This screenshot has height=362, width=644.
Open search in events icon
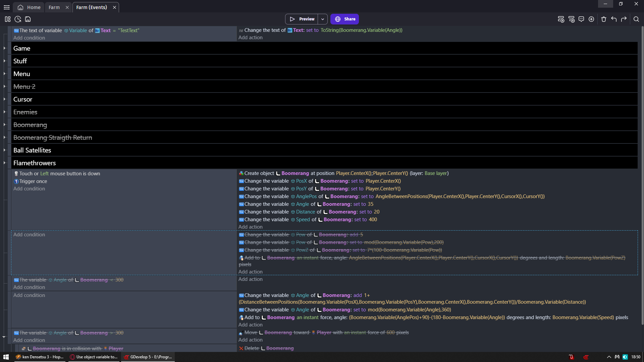coord(636,19)
